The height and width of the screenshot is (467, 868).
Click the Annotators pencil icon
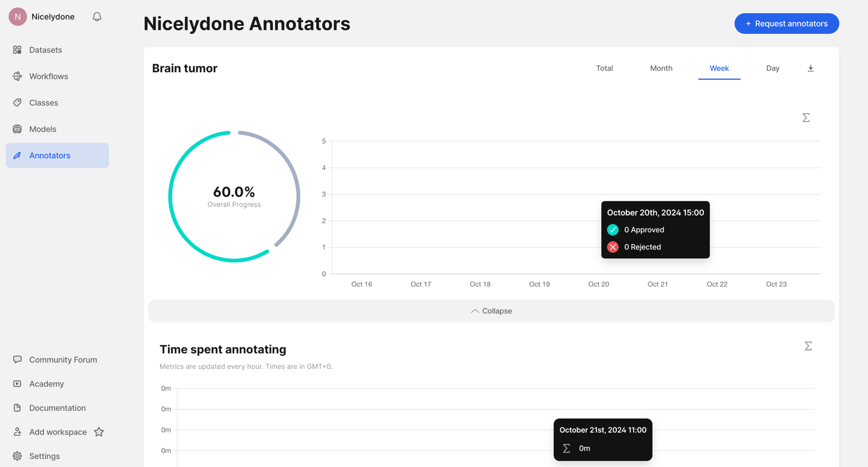(x=17, y=155)
